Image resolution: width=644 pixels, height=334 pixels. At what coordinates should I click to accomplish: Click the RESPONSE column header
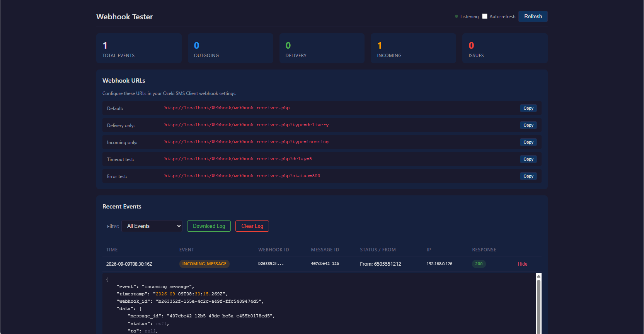click(x=484, y=250)
